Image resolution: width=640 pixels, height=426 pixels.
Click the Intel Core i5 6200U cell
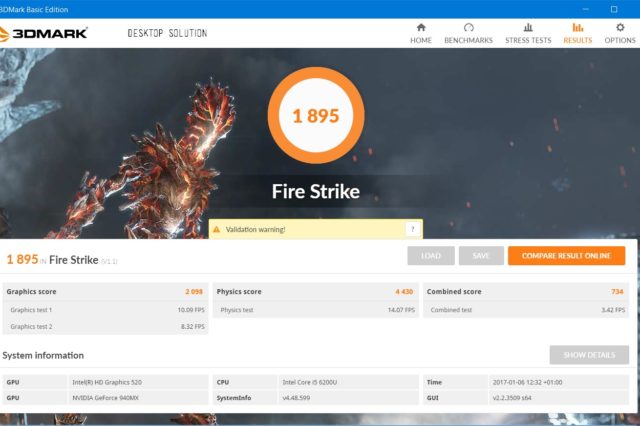click(x=348, y=382)
